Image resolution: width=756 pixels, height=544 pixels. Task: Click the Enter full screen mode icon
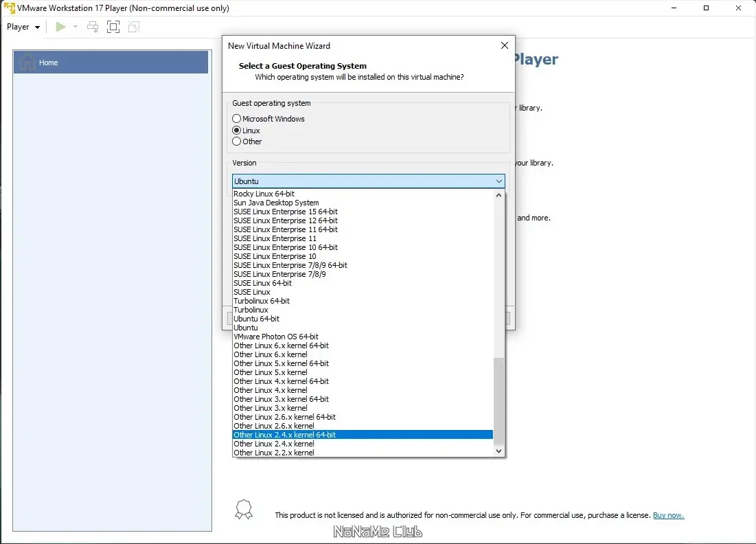113,27
